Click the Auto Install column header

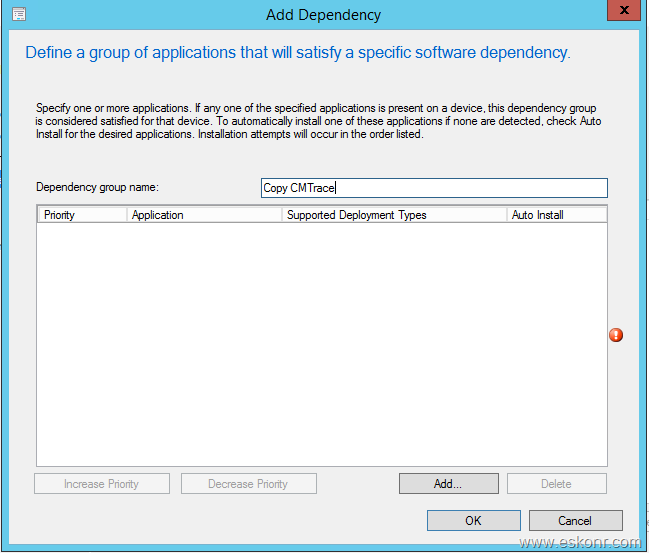pos(556,215)
